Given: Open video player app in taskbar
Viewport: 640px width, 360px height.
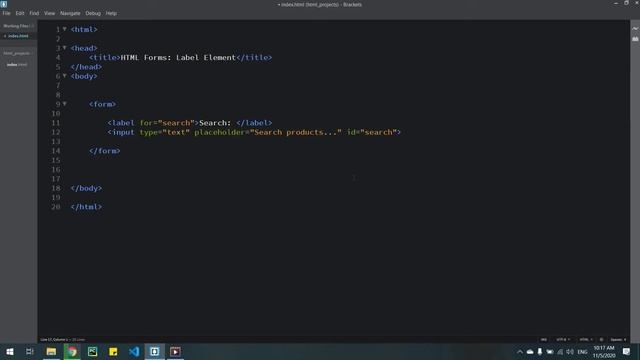Looking at the screenshot, I should coord(175,351).
